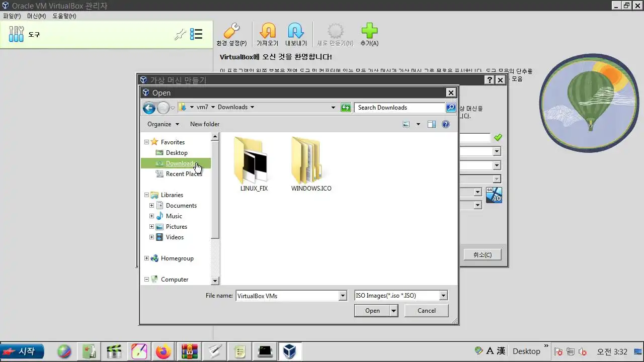Click the File name input field

click(x=287, y=296)
